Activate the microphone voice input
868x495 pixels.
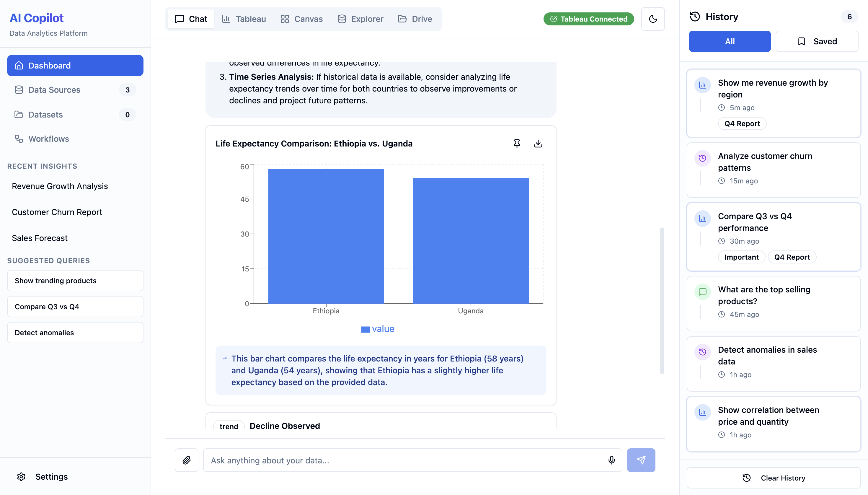pos(611,460)
